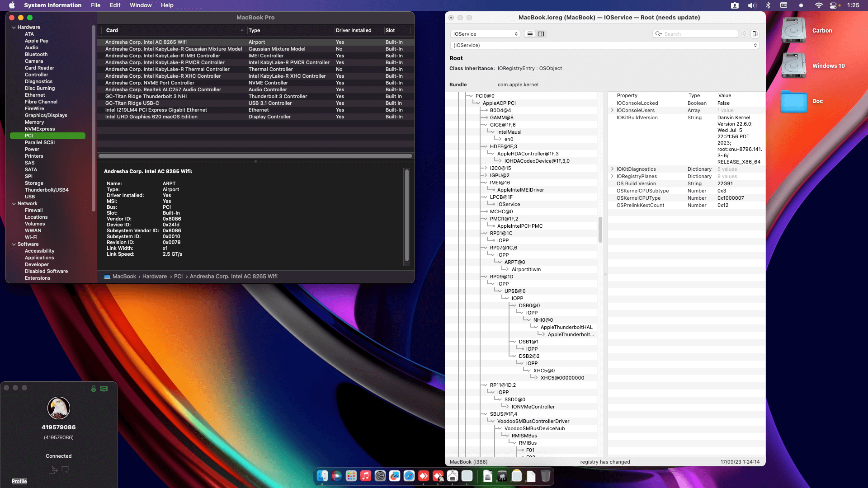Click Hardware in the path bar
The height and width of the screenshot is (488, 868).
(155, 277)
